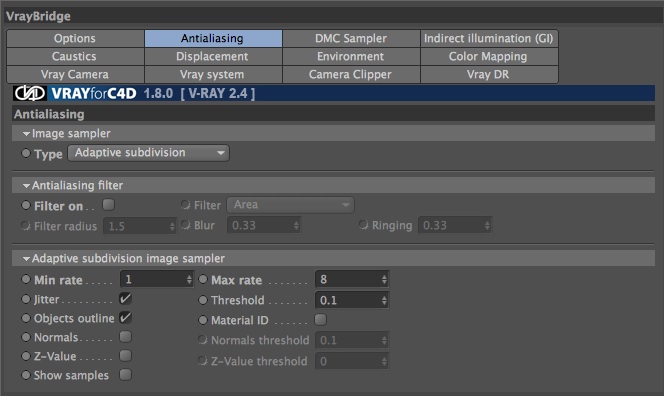This screenshot has height=396, width=664.
Task: Collapse the Antialiasing filter section
Action: (x=26, y=186)
